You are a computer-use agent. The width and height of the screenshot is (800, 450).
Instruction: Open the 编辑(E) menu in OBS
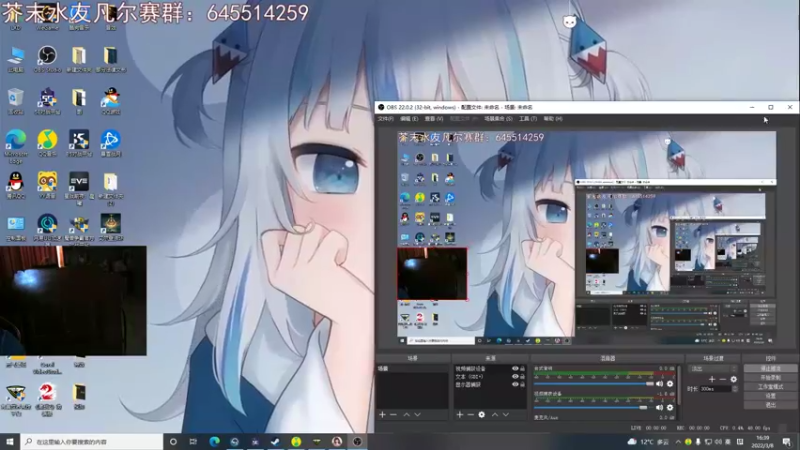click(409, 119)
